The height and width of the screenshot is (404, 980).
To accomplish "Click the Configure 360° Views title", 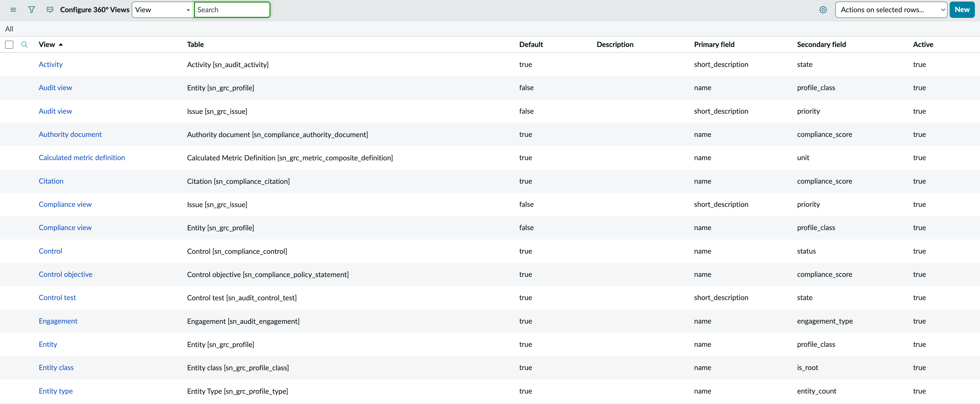I will coord(95,10).
